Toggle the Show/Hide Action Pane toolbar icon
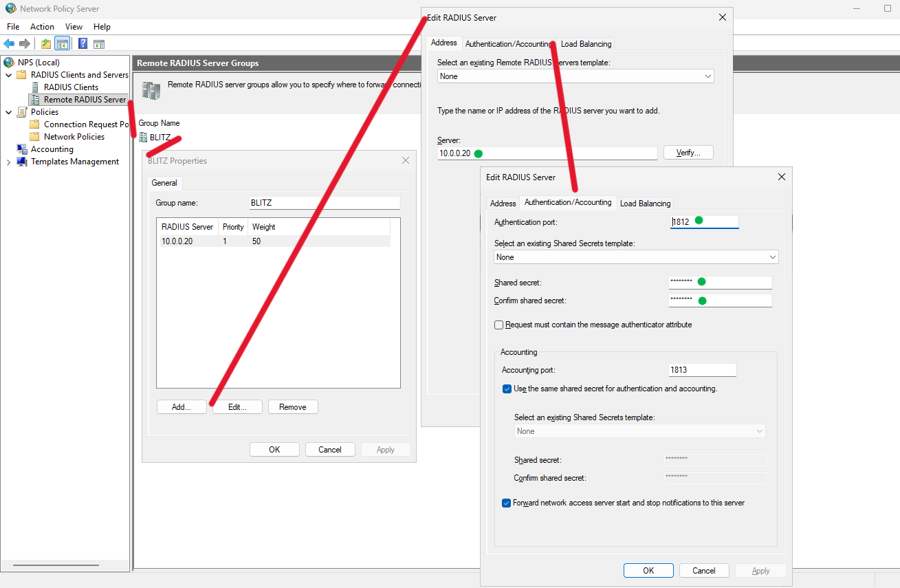 (99, 44)
